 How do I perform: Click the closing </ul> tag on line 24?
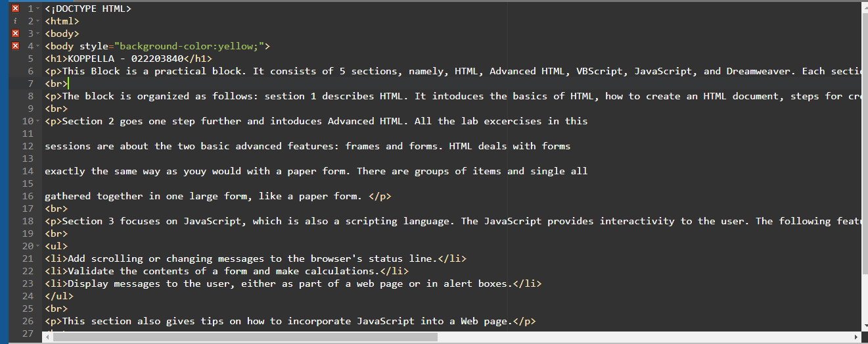point(59,296)
